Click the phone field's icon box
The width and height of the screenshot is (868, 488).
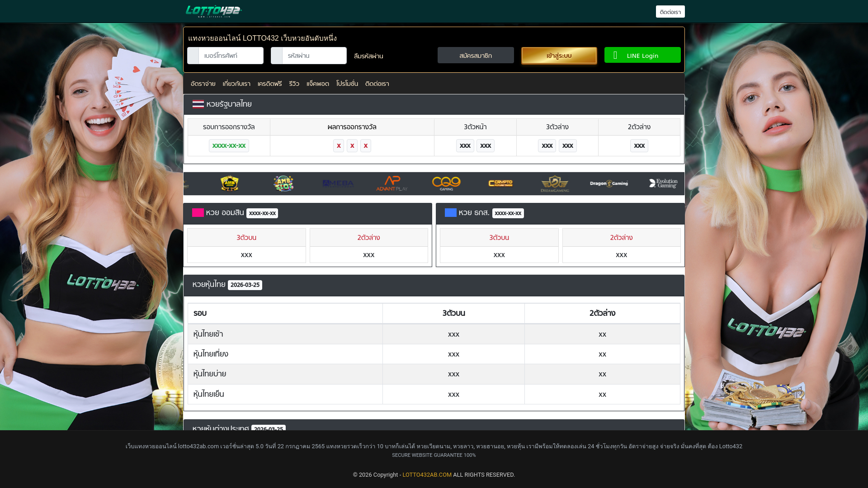coord(193,56)
